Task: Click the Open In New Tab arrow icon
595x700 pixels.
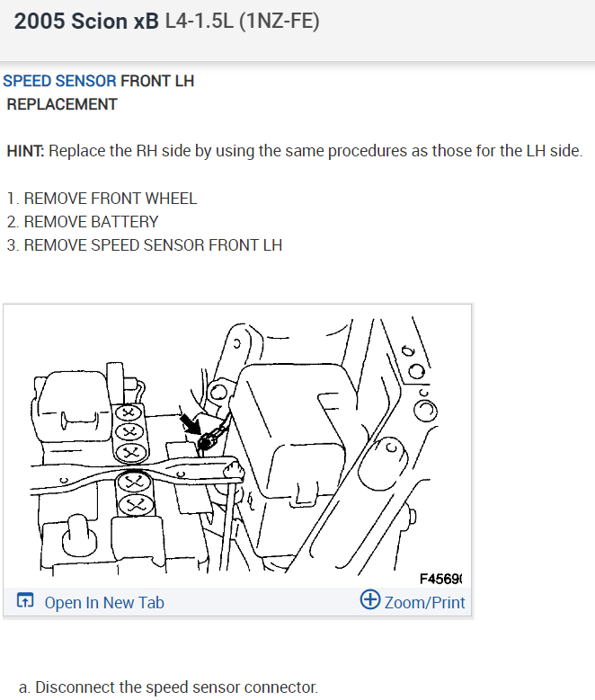Action: tap(25, 600)
